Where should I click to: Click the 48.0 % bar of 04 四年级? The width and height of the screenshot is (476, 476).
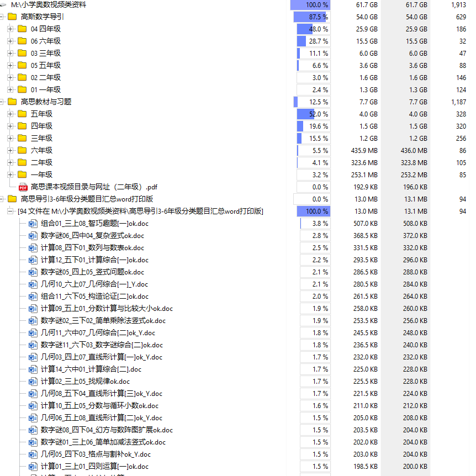point(313,29)
